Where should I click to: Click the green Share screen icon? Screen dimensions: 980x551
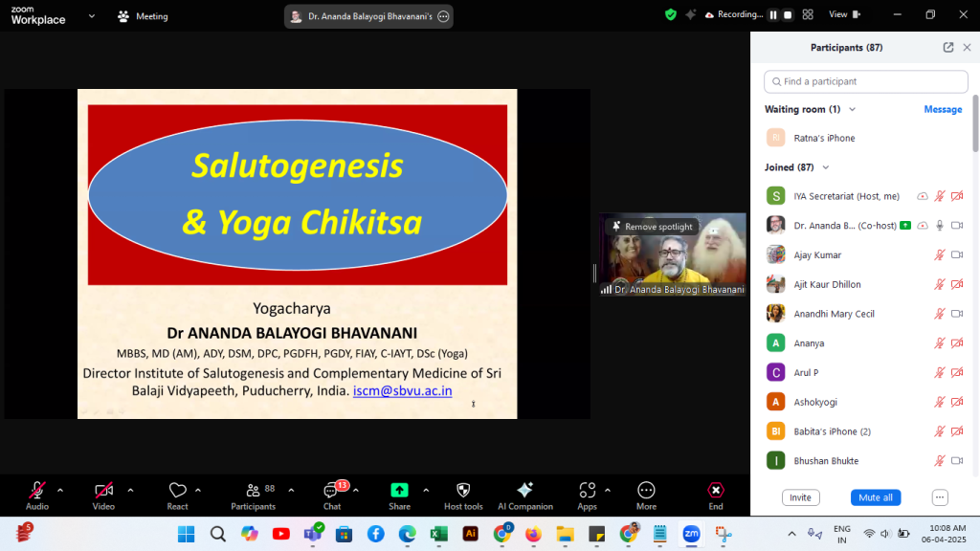399,491
